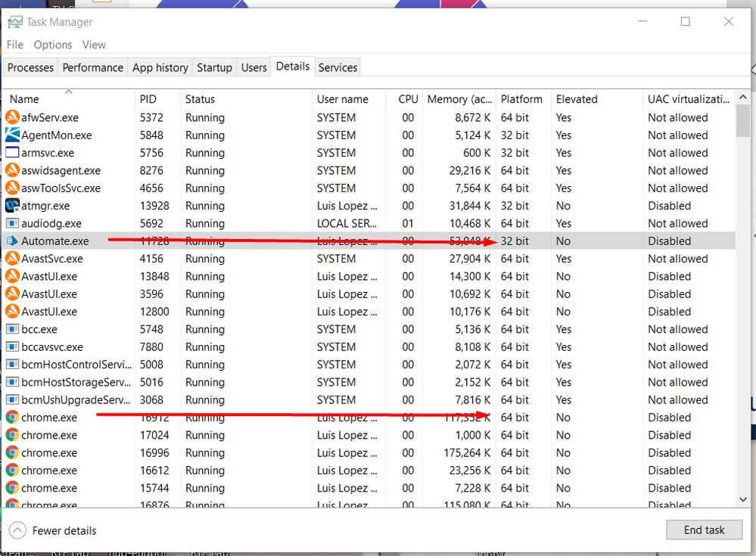Open the Options menu
This screenshot has width=756, height=556.
pyautogui.click(x=52, y=45)
